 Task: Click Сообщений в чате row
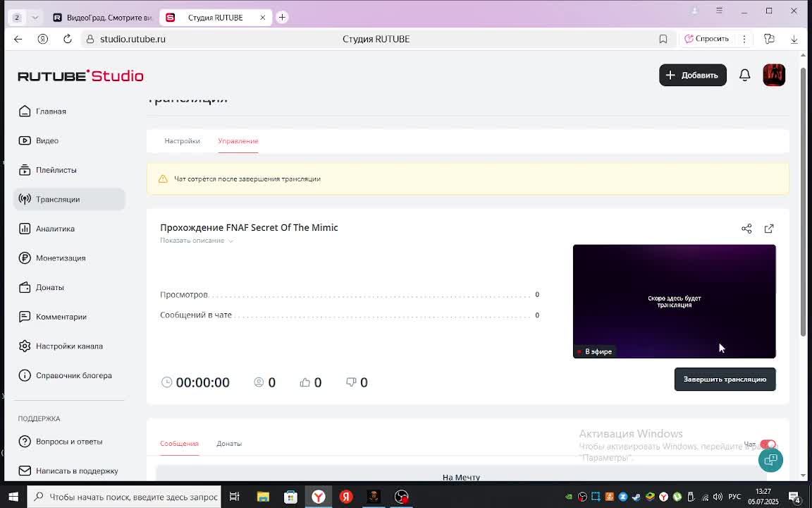click(350, 315)
